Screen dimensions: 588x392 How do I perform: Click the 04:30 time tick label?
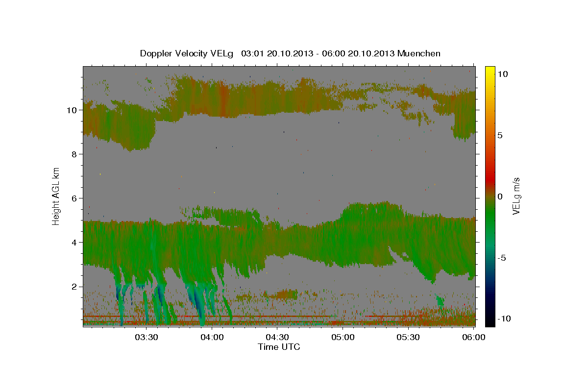coord(277,337)
